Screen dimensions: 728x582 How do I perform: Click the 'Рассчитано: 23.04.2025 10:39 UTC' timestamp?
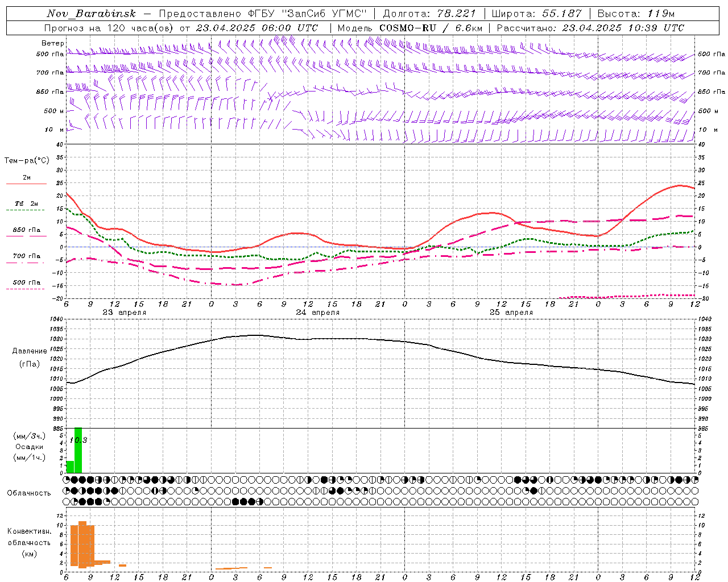pyautogui.click(x=590, y=28)
